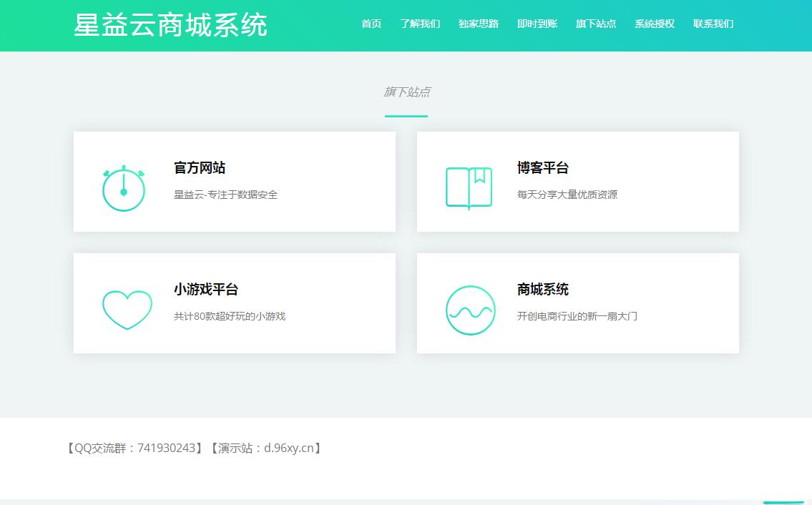
Task: Open the 首页 navigation item
Action: pyautogui.click(x=371, y=24)
